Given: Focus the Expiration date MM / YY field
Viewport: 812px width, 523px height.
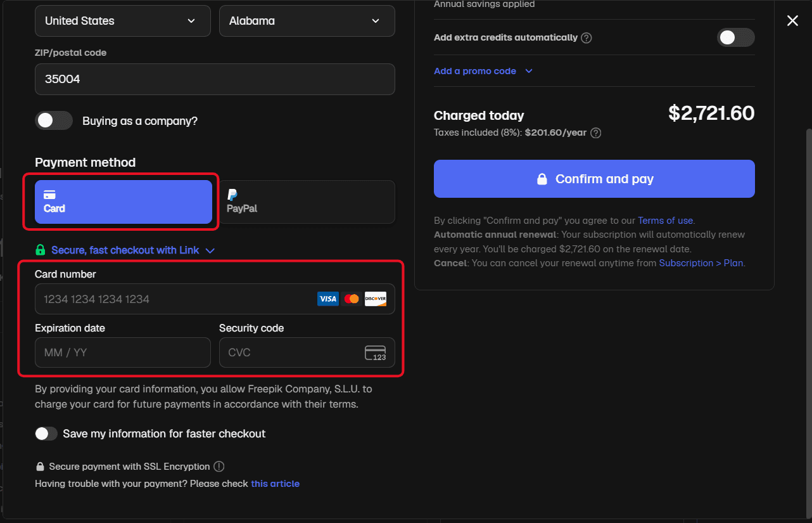Looking at the screenshot, I should 122,352.
